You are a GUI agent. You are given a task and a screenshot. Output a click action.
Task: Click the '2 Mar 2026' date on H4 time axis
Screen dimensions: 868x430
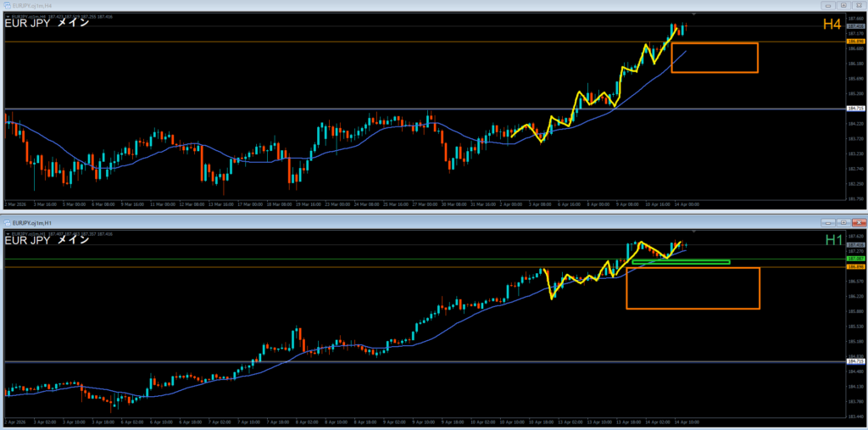click(15, 204)
